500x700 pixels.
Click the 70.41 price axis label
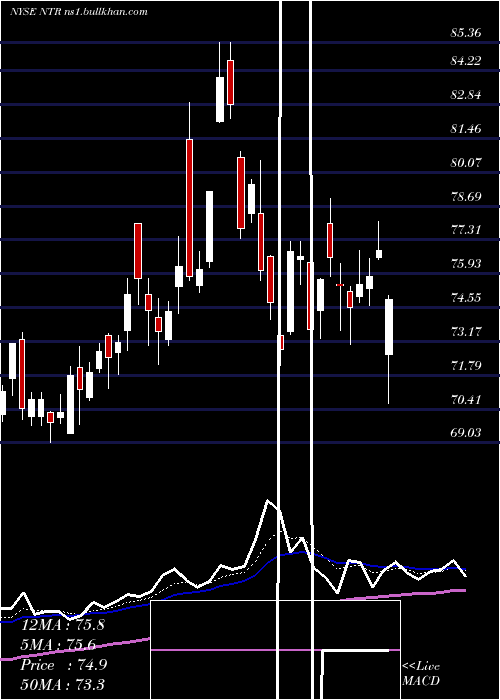pos(466,399)
